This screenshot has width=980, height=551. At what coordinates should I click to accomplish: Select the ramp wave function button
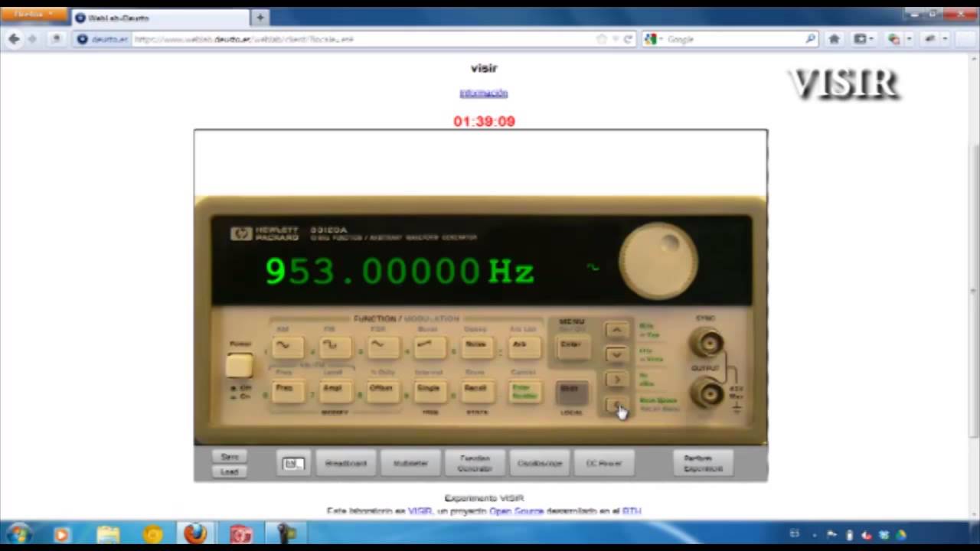coord(429,346)
